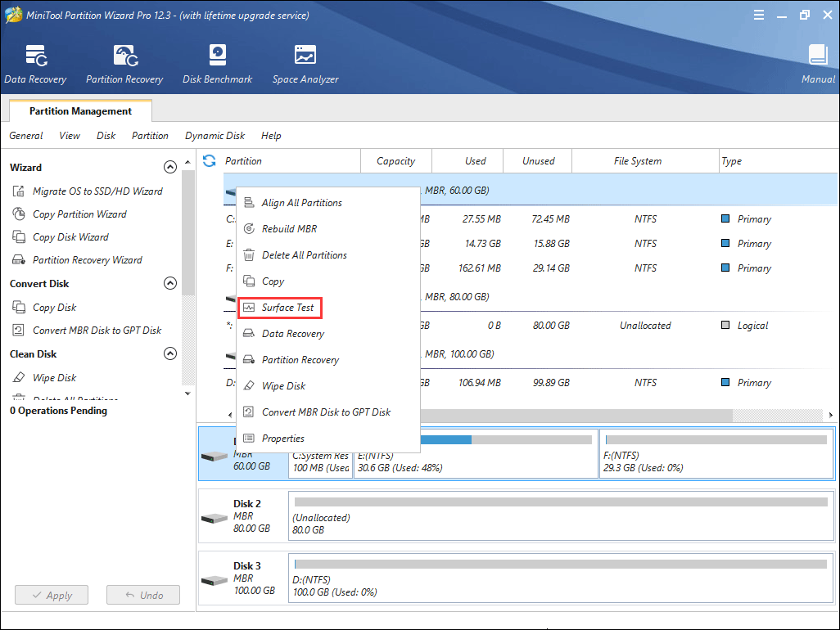
Task: Click partition list scroll right arrow
Action: coord(830,415)
